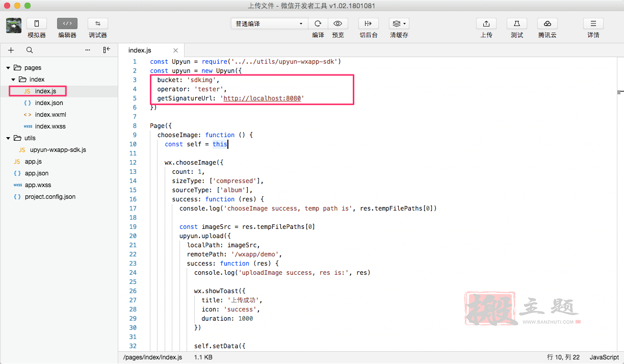Click the preview (预览) eye icon
This screenshot has width=624, height=364.
[x=337, y=23]
